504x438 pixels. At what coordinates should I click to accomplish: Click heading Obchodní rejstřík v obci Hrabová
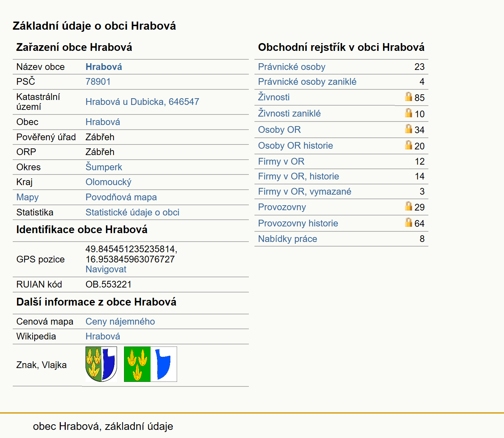coord(341,47)
